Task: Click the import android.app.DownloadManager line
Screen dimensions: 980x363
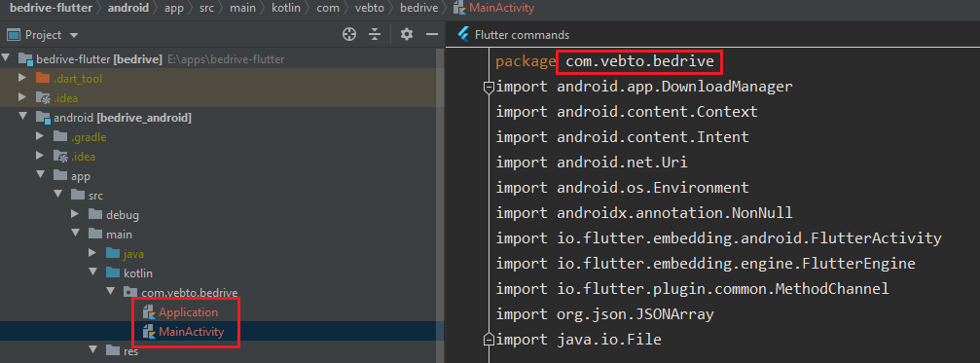Action: 643,87
